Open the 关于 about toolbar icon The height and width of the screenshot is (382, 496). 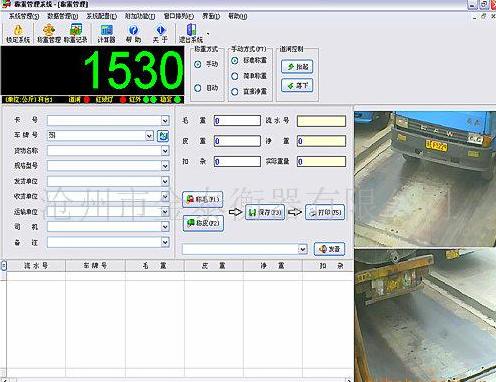(x=160, y=34)
